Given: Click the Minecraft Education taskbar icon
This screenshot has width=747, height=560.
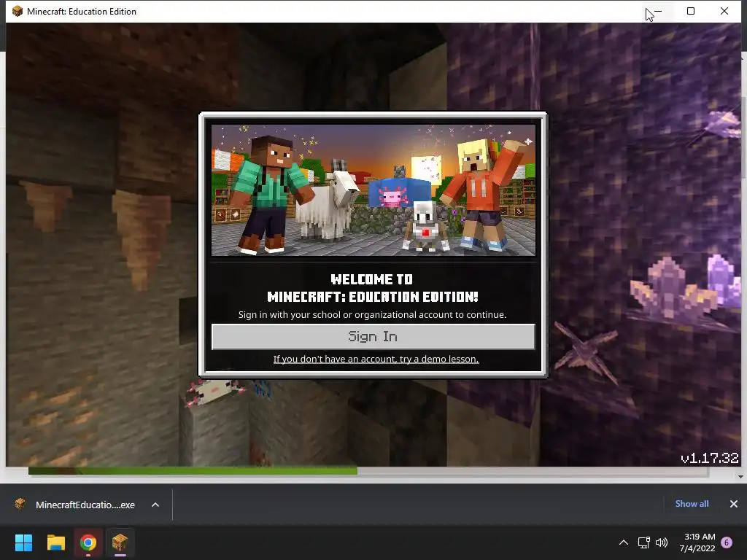Looking at the screenshot, I should click(120, 542).
